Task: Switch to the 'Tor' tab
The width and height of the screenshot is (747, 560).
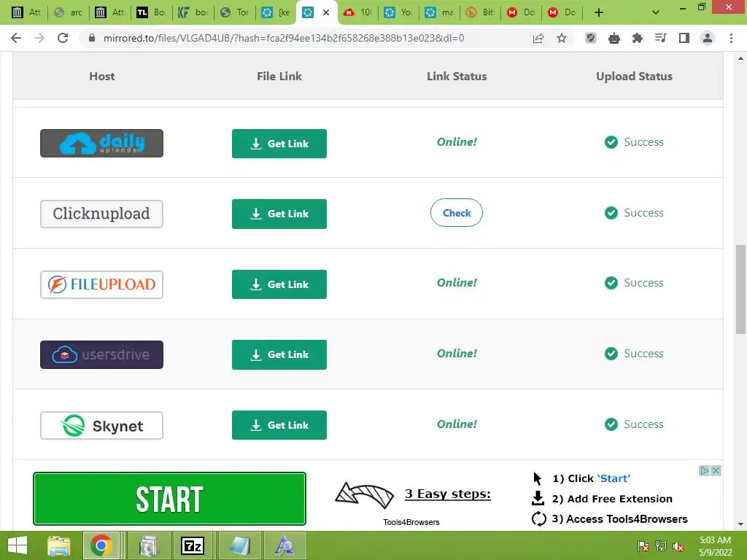Action: (234, 12)
